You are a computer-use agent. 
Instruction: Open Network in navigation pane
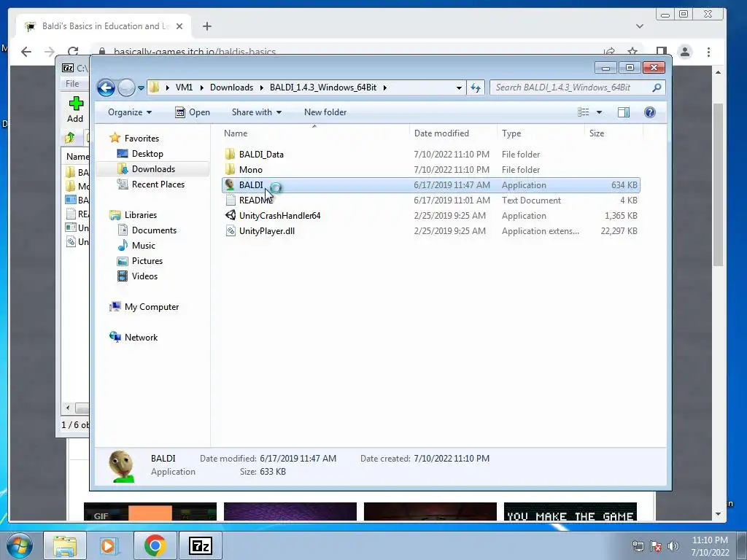click(141, 337)
